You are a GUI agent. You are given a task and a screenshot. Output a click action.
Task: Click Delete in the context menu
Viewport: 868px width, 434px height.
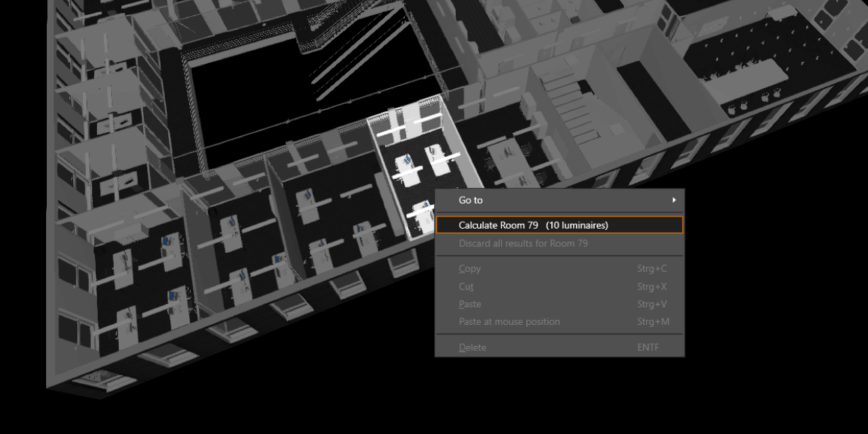[x=472, y=347]
